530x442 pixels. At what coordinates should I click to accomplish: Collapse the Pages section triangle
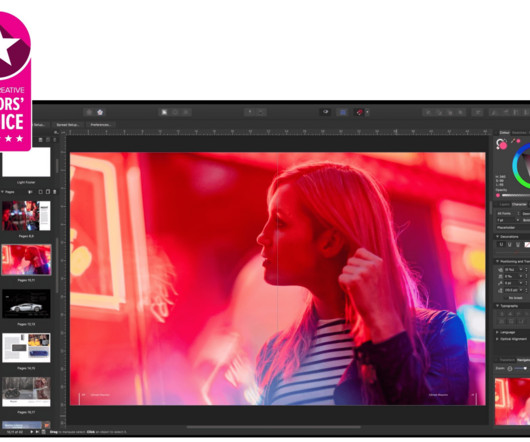point(2,192)
